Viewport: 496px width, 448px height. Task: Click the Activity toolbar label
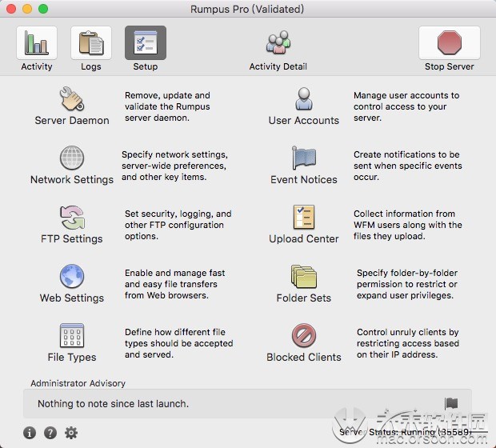pyautogui.click(x=37, y=66)
